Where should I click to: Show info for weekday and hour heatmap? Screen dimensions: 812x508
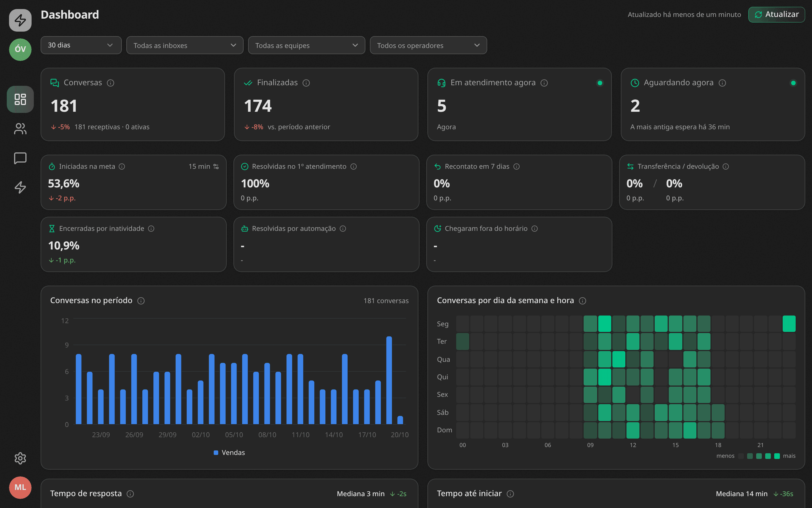(582, 301)
